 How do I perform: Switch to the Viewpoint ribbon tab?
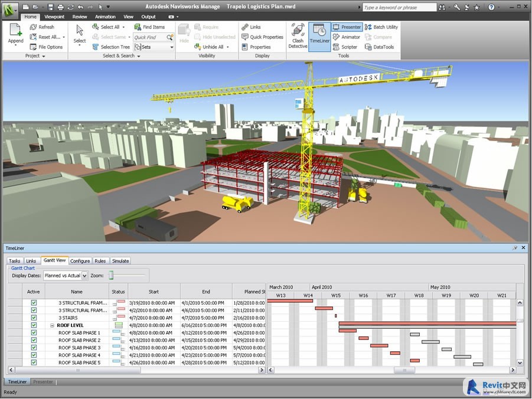coord(54,17)
